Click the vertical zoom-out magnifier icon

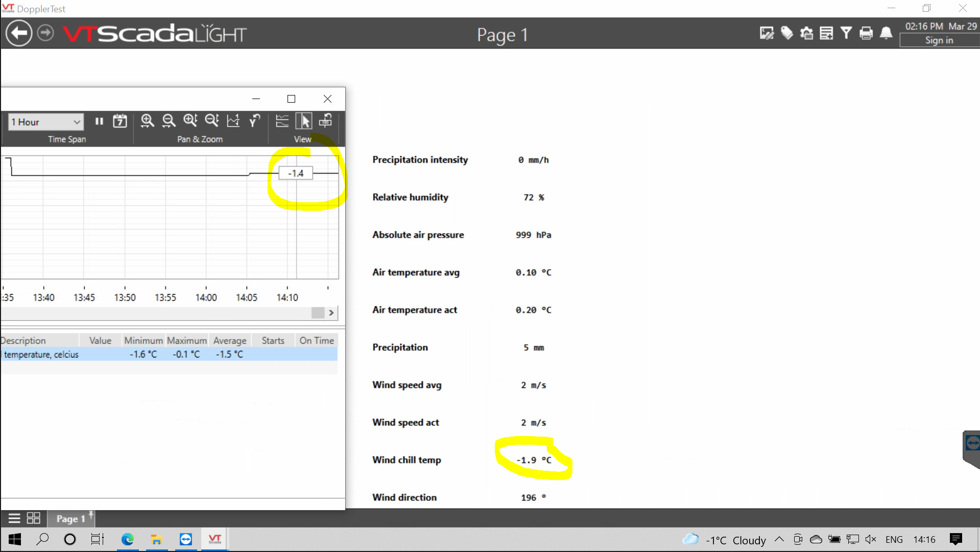[x=212, y=121]
